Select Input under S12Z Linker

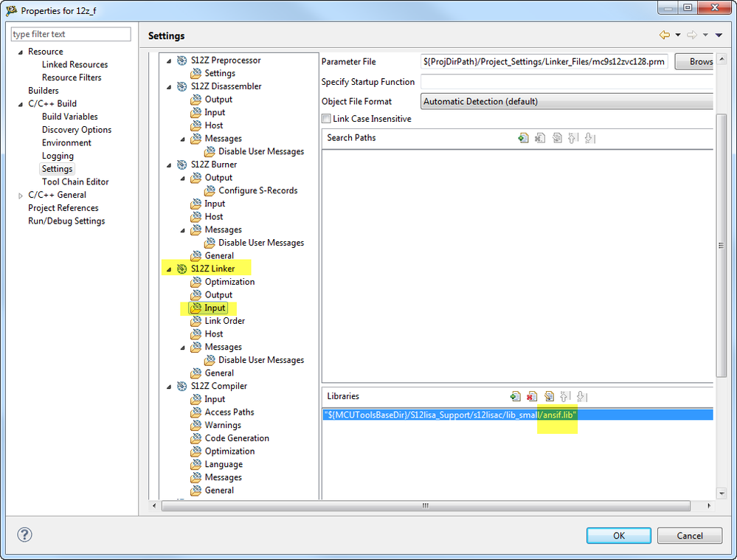(x=215, y=308)
